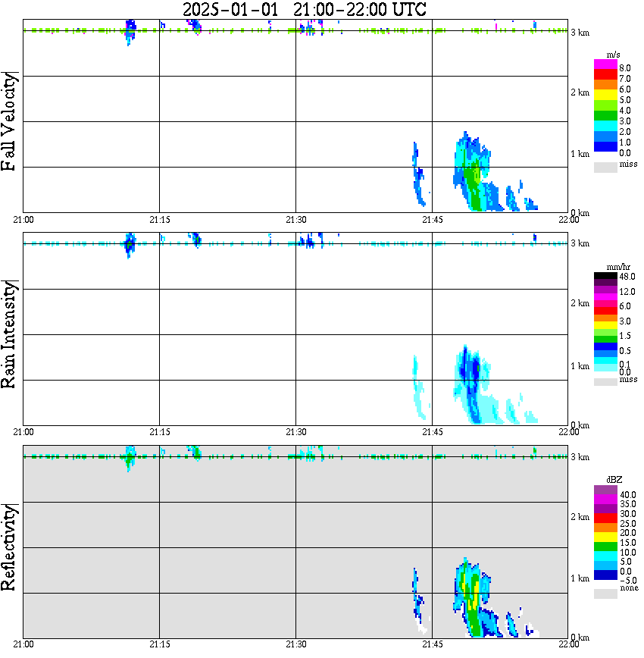Click the mm/hr unit label
Screen dimensions: 644x658
point(618,267)
